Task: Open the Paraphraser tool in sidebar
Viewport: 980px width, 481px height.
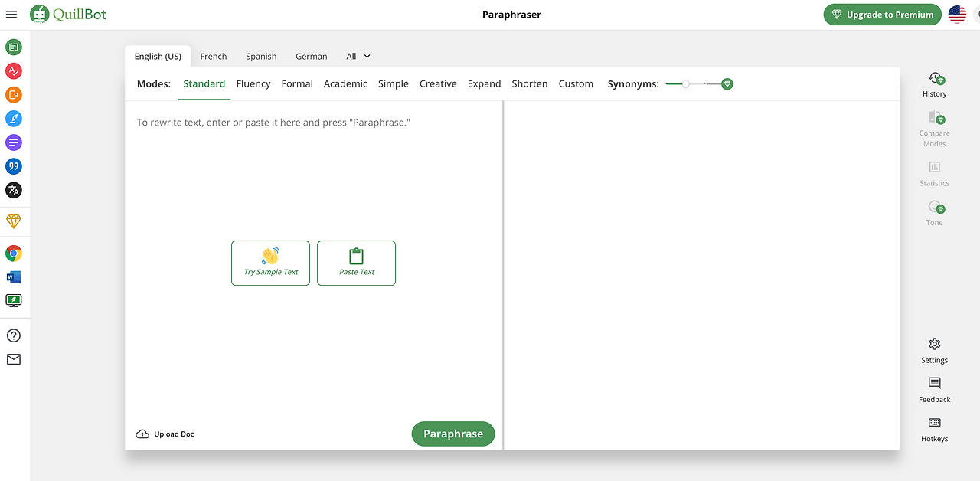Action: pyautogui.click(x=14, y=47)
